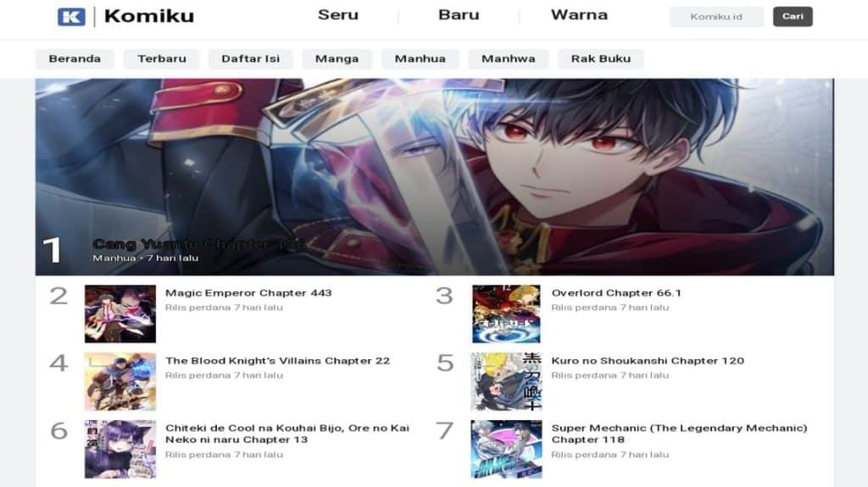Screen dimensions: 868x487
Task: Open the Warna section
Action: click(579, 15)
